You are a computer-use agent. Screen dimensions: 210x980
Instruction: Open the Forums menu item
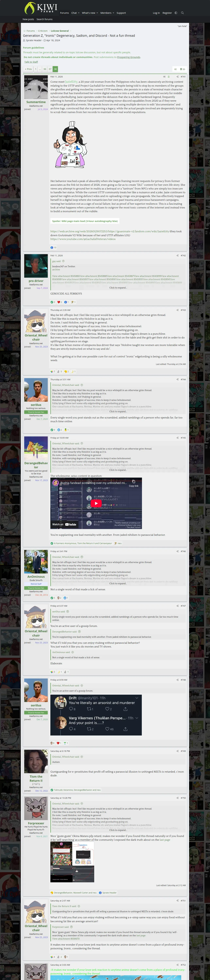(64, 13)
